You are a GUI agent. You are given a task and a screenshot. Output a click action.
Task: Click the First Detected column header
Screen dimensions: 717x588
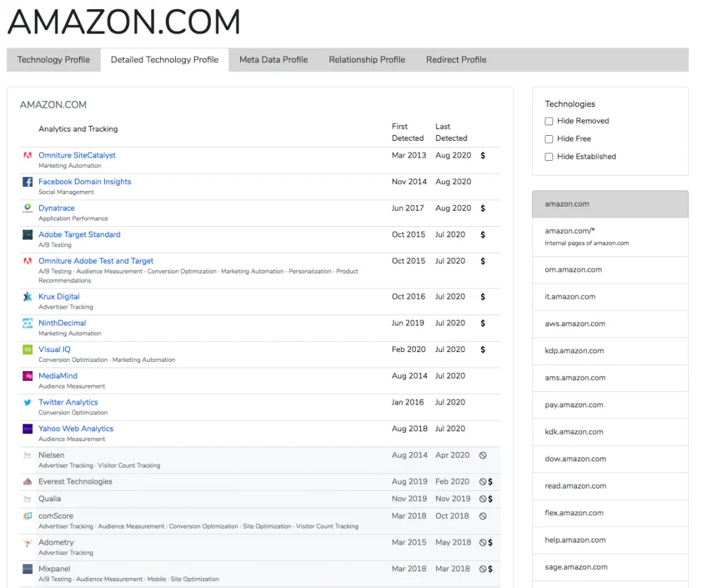coord(408,132)
